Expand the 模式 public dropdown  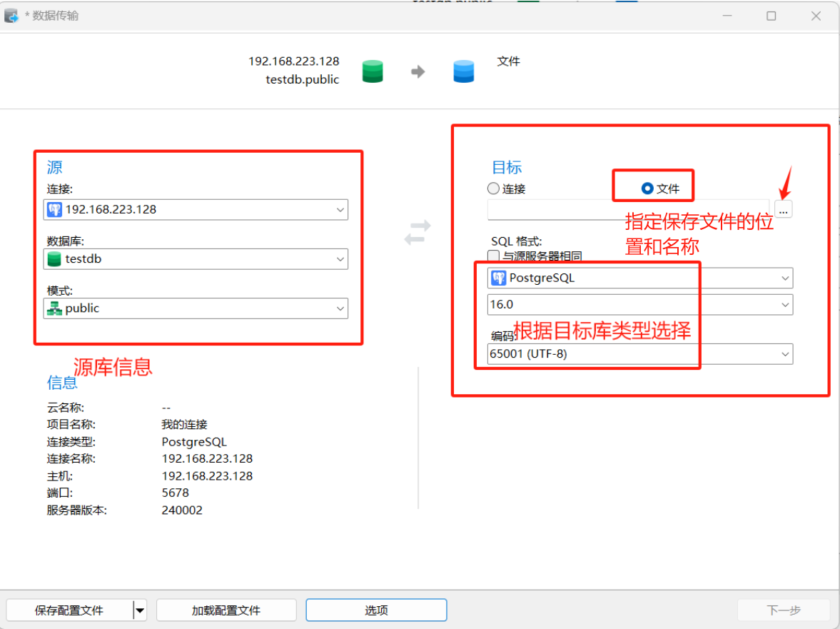(x=340, y=308)
